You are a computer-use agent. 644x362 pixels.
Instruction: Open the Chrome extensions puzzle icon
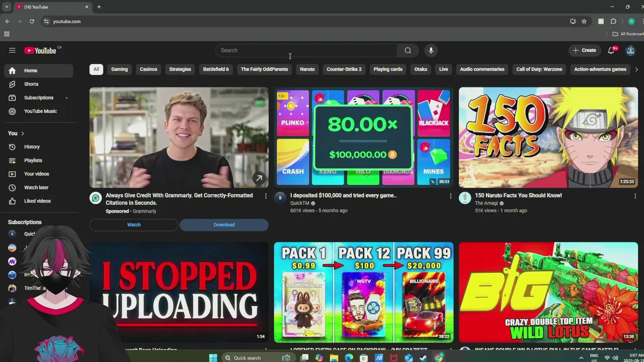pyautogui.click(x=613, y=21)
